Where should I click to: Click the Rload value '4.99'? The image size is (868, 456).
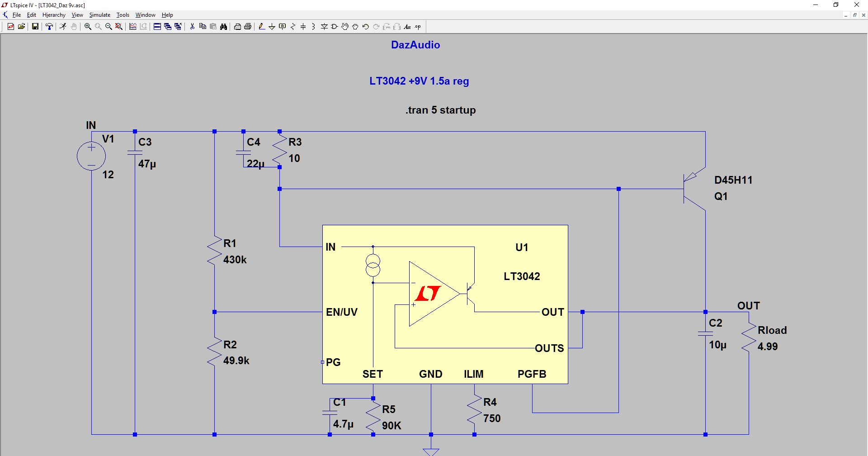coord(768,347)
